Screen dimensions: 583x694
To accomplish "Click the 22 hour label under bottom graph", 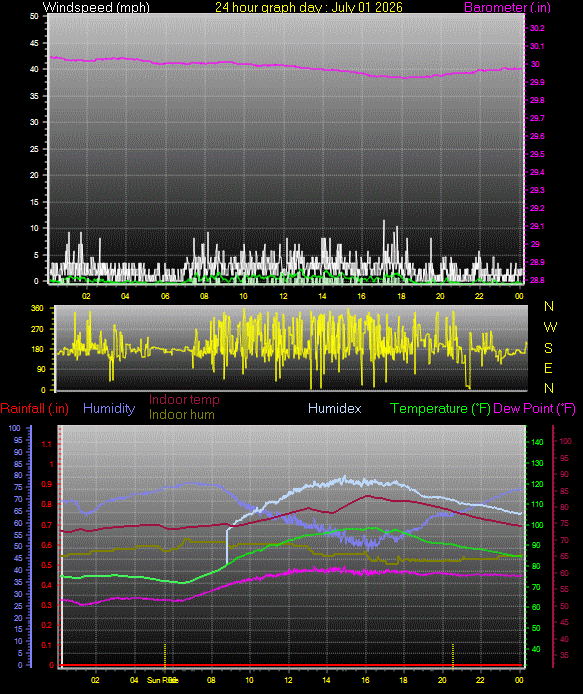I will [480, 680].
